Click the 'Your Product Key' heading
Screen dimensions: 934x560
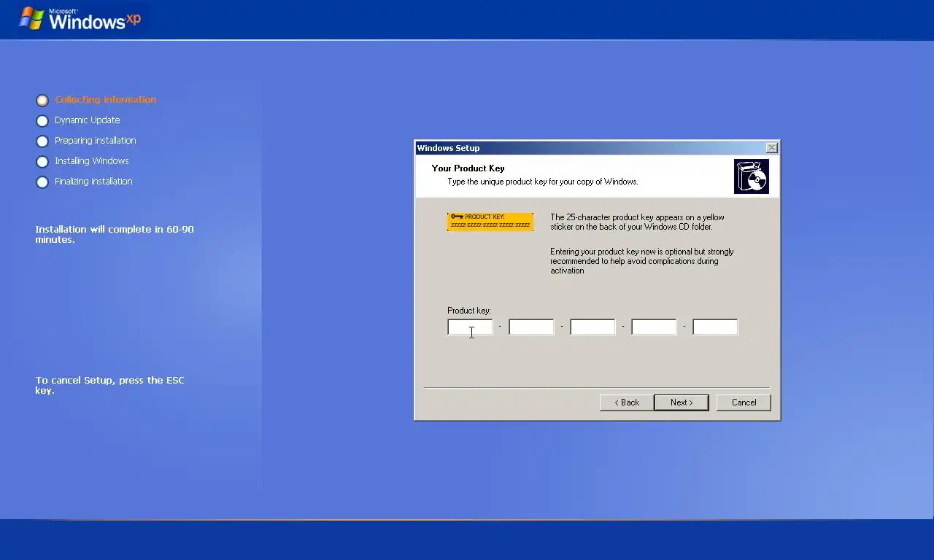coord(468,168)
